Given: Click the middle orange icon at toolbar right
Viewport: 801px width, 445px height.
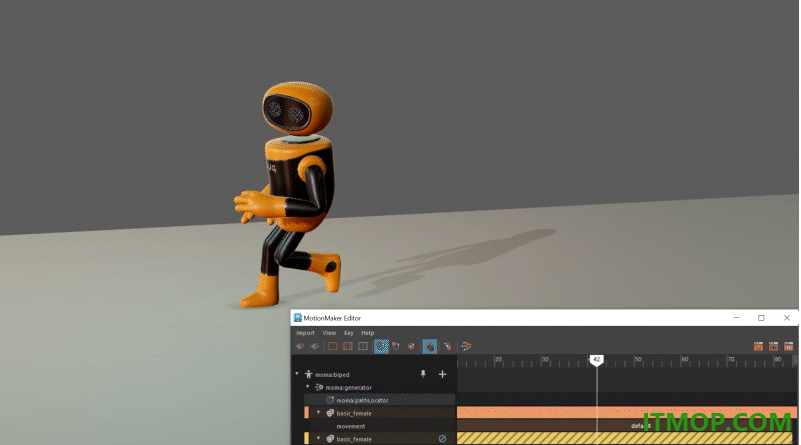Looking at the screenshot, I should [773, 346].
